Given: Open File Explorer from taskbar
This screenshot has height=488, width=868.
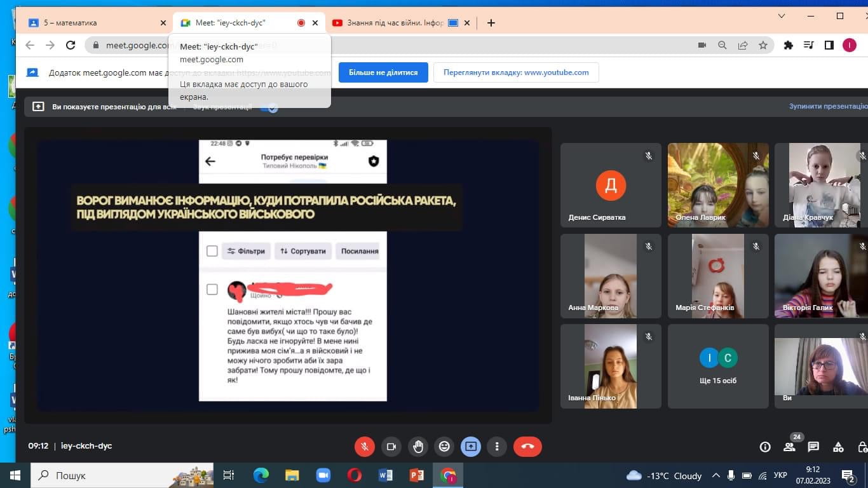Looking at the screenshot, I should click(292, 475).
